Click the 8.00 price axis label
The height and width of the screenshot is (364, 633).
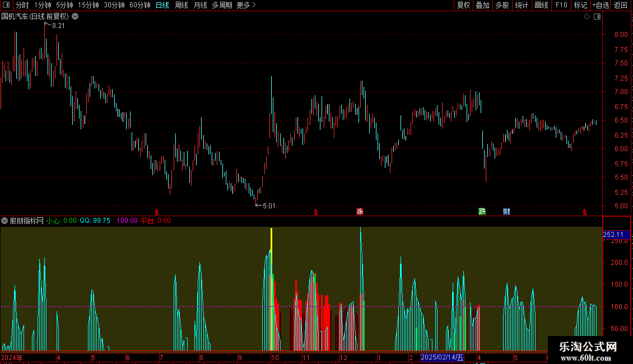[621, 35]
